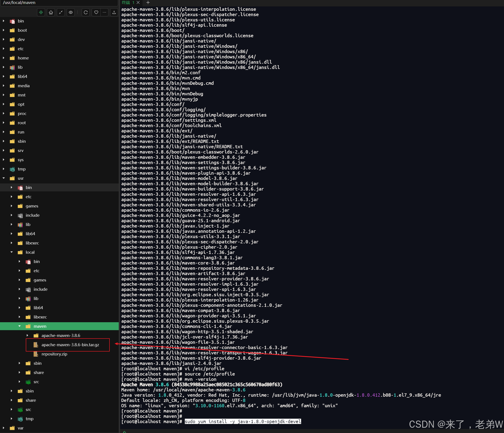Open the more options ellipsis icon
This screenshot has height=433, width=504.
[x=104, y=12]
